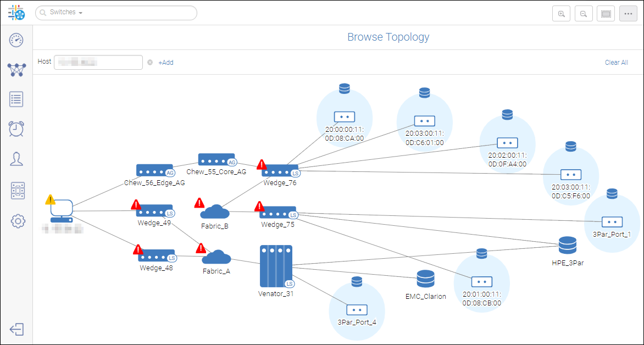Expand the Switches search dropdown
Image resolution: width=644 pixels, height=345 pixels.
click(x=80, y=13)
